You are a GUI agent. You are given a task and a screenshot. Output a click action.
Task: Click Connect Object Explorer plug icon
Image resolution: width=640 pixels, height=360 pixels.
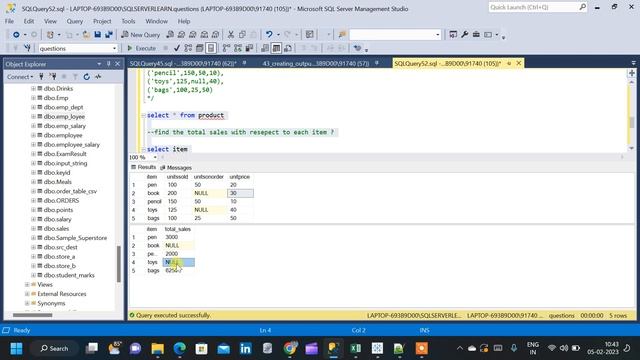click(x=41, y=77)
